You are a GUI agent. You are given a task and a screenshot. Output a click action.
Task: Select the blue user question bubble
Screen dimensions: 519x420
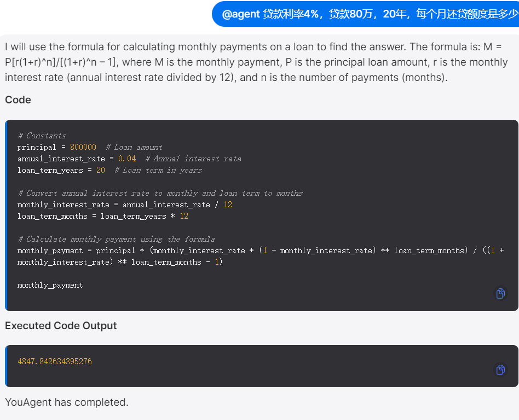click(x=365, y=14)
